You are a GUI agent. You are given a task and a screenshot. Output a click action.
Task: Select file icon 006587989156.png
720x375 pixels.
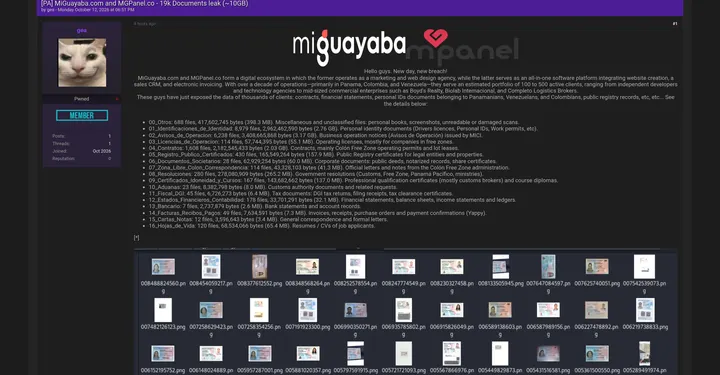548,310
